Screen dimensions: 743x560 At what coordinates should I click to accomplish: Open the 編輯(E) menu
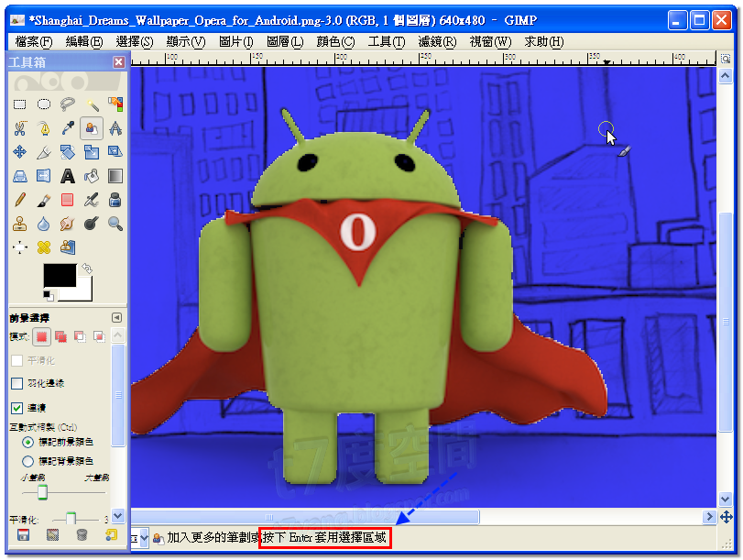click(84, 42)
